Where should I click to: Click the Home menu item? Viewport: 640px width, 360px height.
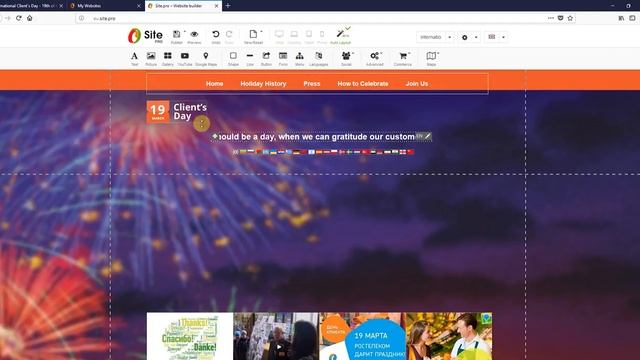point(214,84)
